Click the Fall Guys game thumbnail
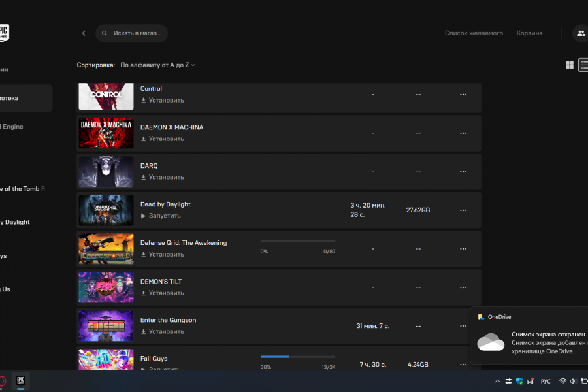The height and width of the screenshot is (392, 588). coord(106,360)
